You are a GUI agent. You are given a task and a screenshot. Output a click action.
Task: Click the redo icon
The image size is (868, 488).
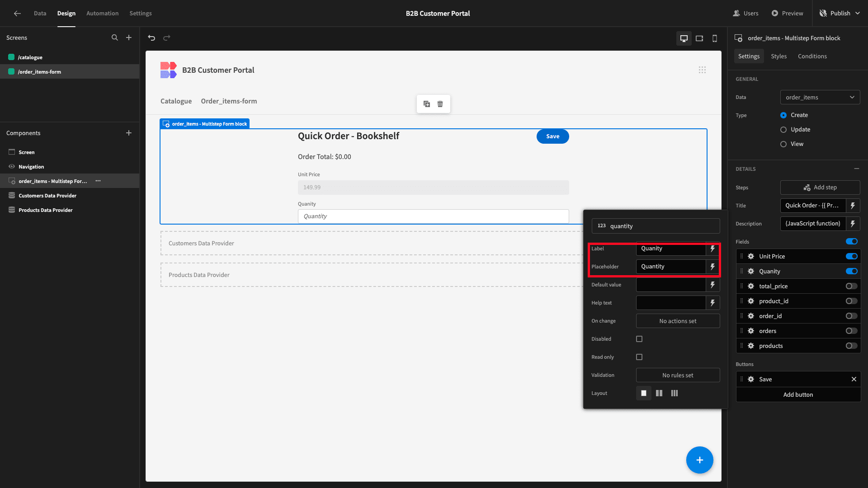[x=167, y=38]
